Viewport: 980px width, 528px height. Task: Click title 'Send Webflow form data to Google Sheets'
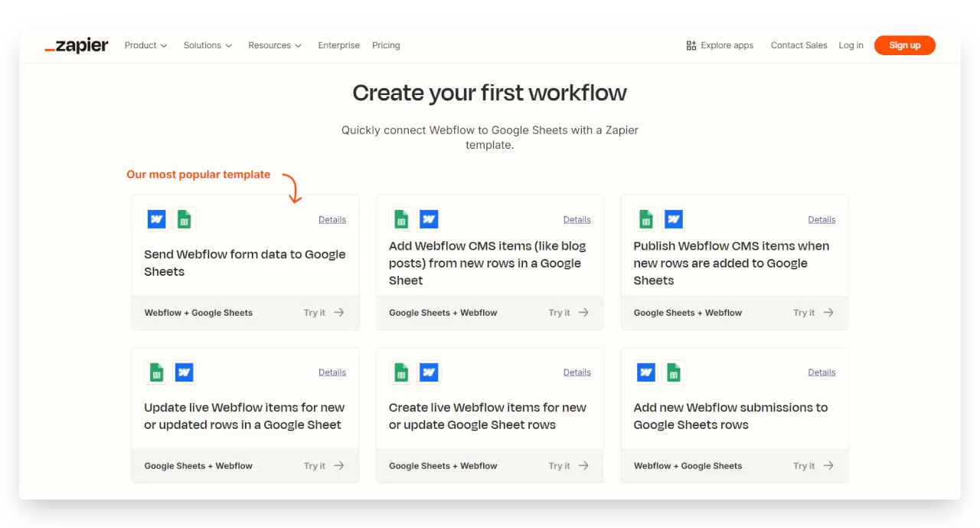click(245, 263)
